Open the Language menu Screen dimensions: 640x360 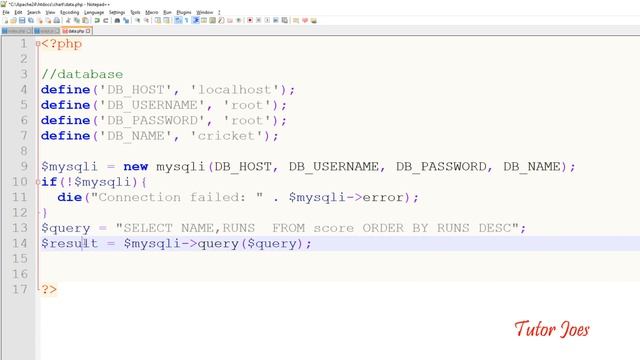coord(94,12)
